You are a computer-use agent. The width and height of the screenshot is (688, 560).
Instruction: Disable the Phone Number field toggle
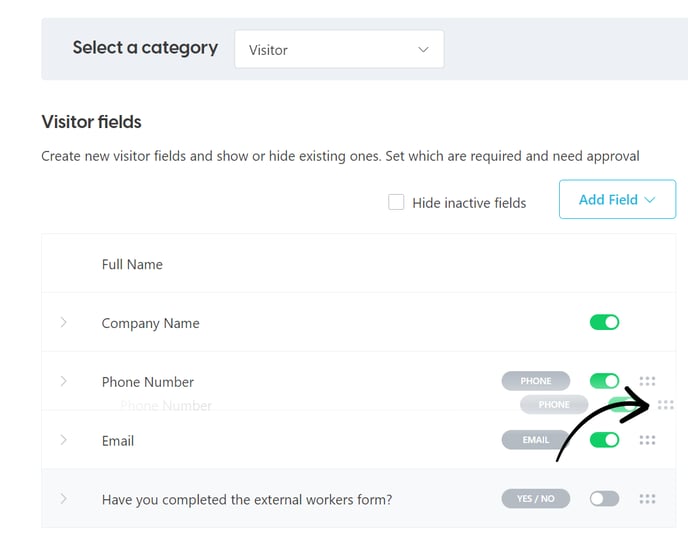tap(604, 381)
